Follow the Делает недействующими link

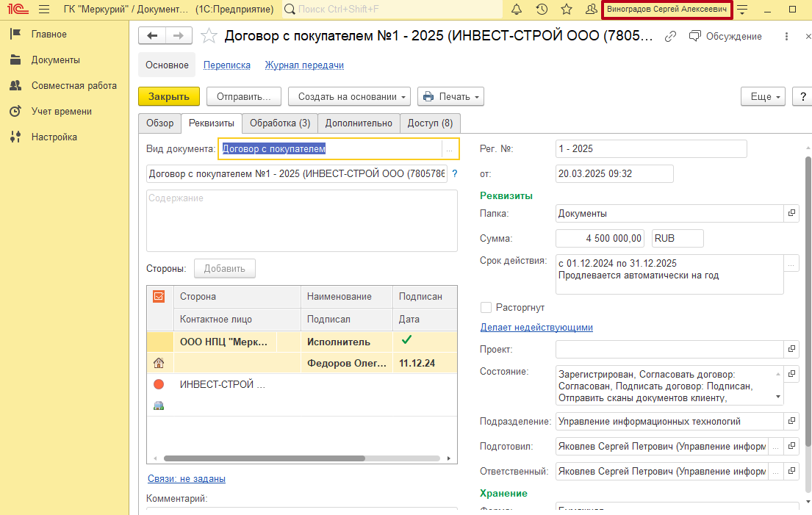coord(536,327)
